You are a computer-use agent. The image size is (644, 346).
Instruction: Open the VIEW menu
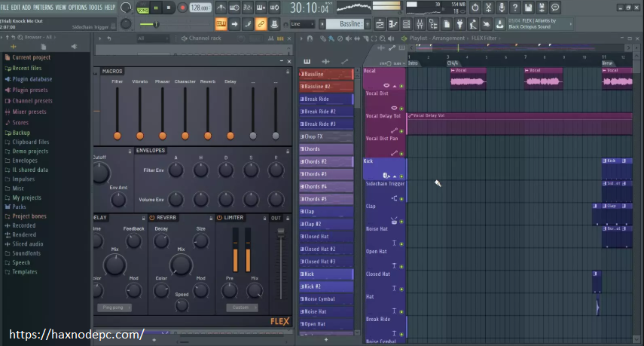click(61, 8)
